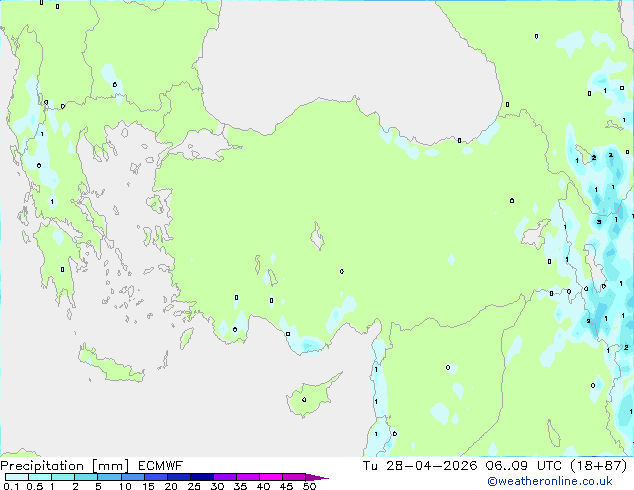Click the "Precipitation [mm]" title text
This screenshot has height=490, width=634.
(65, 466)
